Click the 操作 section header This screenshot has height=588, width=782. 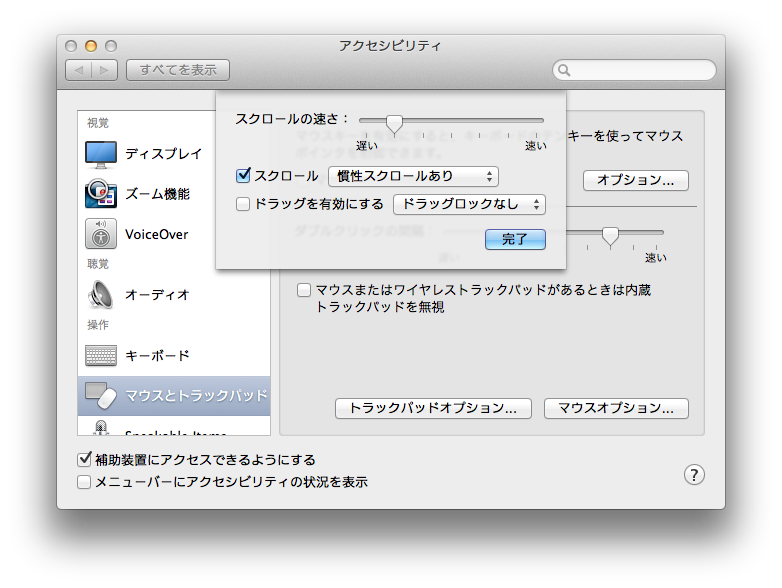pos(98,325)
